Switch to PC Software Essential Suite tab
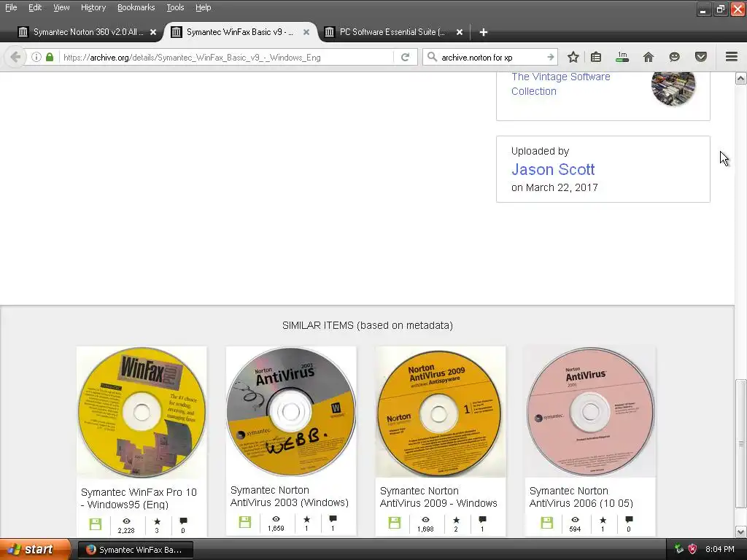 coord(392,32)
